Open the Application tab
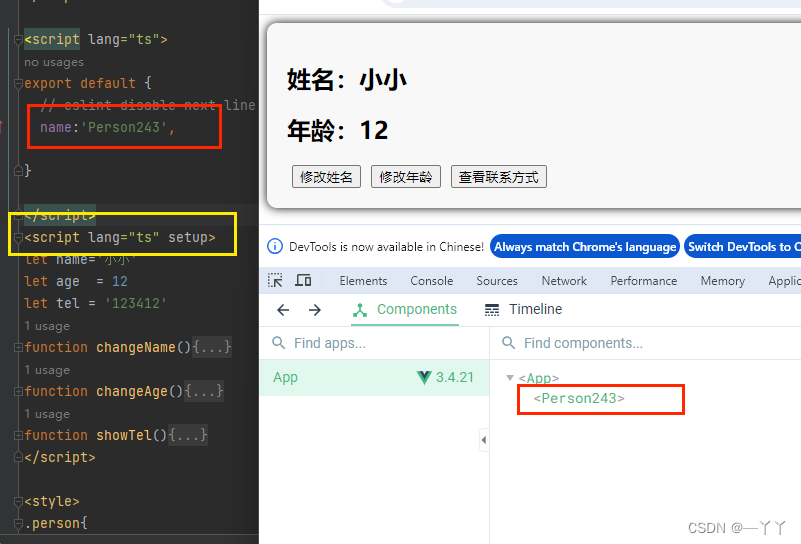 coord(784,281)
